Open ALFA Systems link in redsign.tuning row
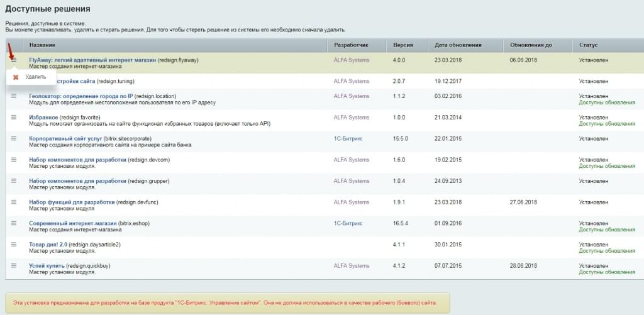Viewport: 644px width, 315px height. (351, 81)
